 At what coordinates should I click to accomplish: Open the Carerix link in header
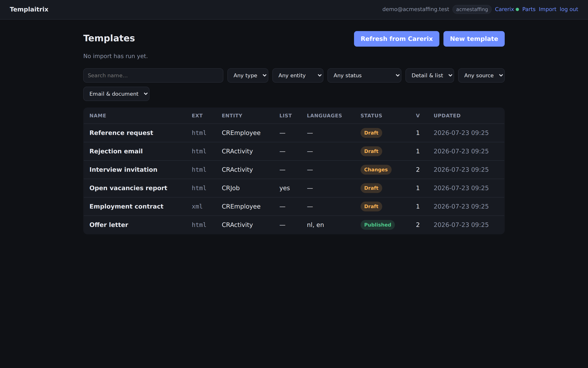504,9
